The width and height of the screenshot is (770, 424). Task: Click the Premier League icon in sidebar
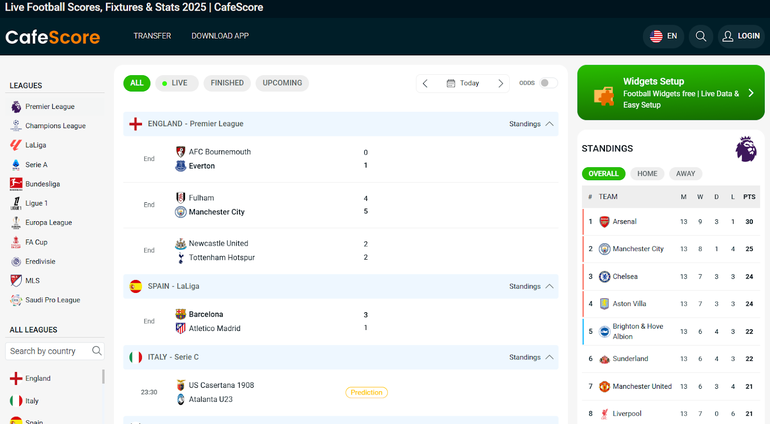click(x=16, y=106)
